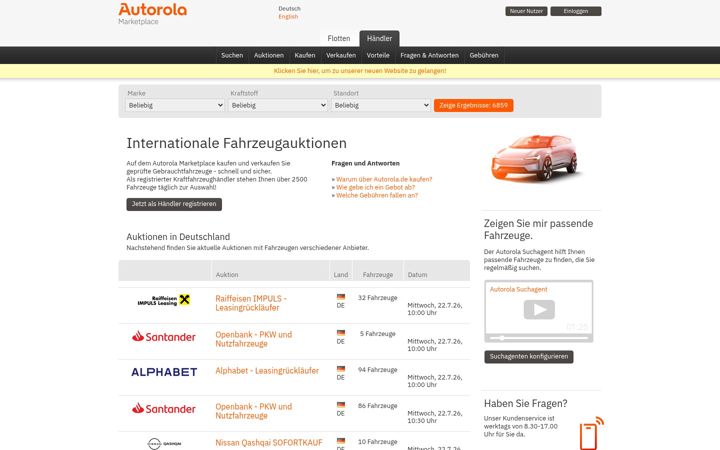Click Suchagenten konfigurieren button
This screenshot has width=720, height=450.
529,357
